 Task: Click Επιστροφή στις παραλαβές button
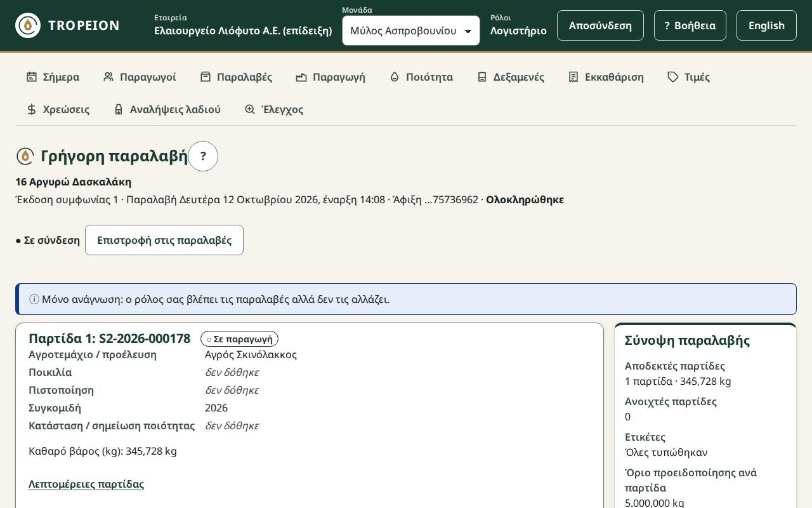(x=164, y=240)
